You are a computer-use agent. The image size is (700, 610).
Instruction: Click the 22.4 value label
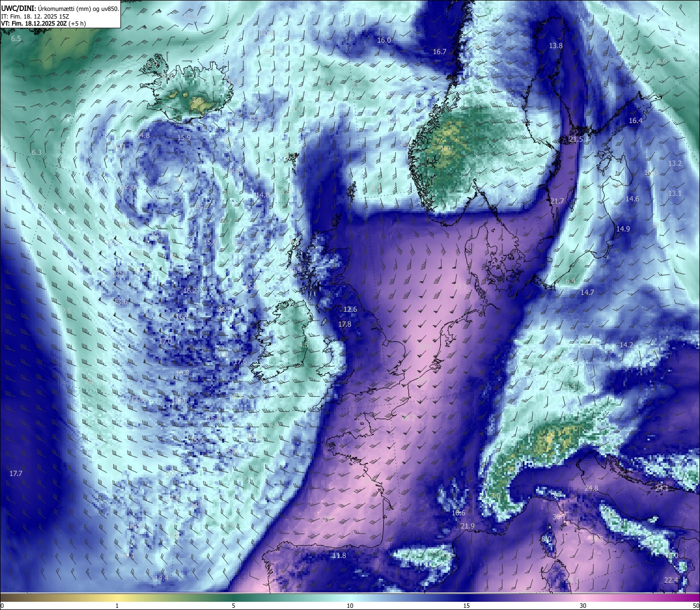pos(671,580)
